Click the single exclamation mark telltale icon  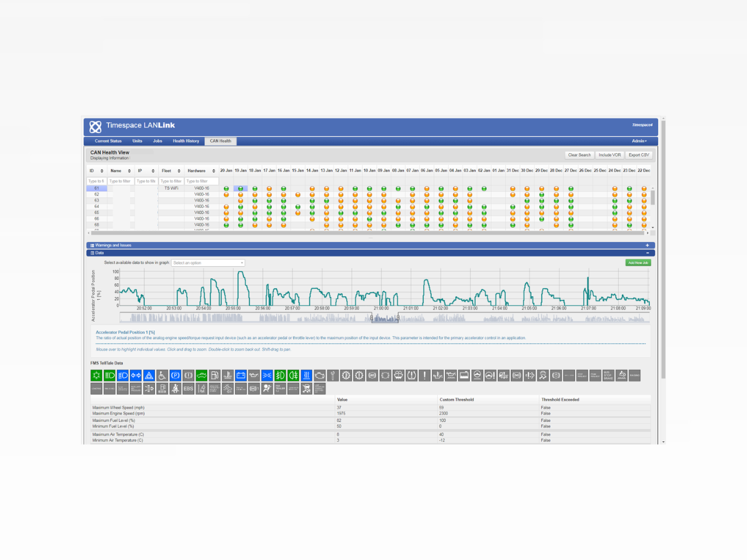425,375
